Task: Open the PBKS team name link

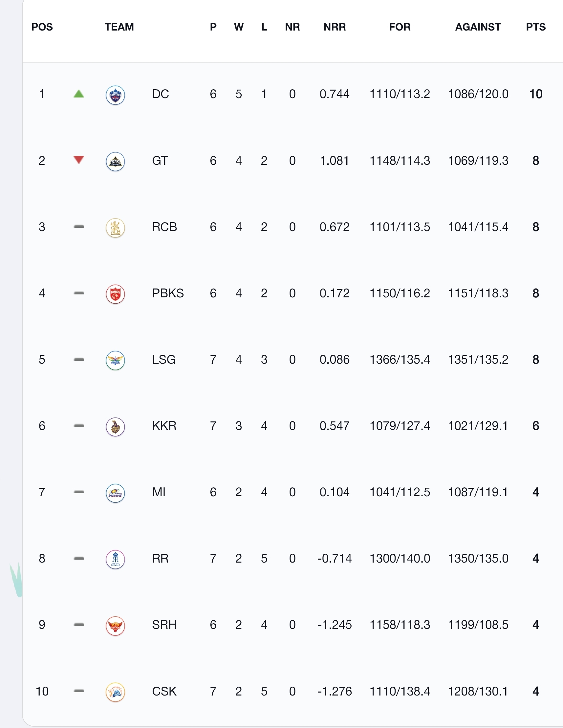Action: [x=168, y=293]
